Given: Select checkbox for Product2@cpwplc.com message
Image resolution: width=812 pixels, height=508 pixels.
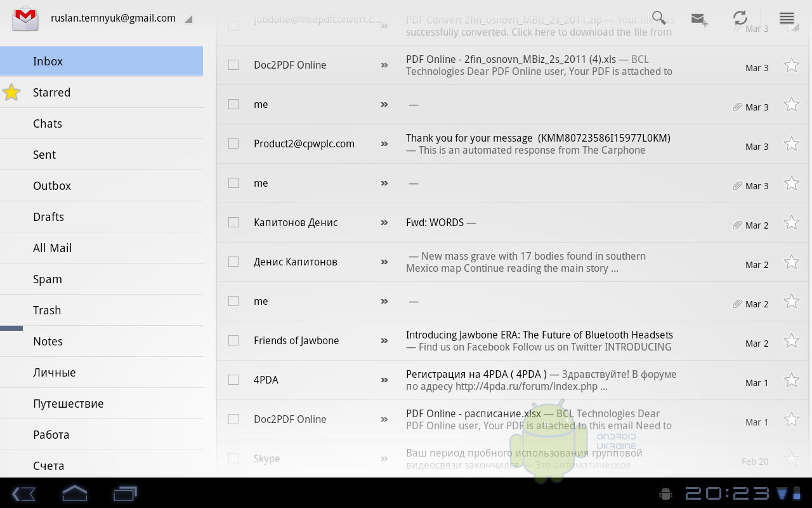Looking at the screenshot, I should tap(233, 144).
